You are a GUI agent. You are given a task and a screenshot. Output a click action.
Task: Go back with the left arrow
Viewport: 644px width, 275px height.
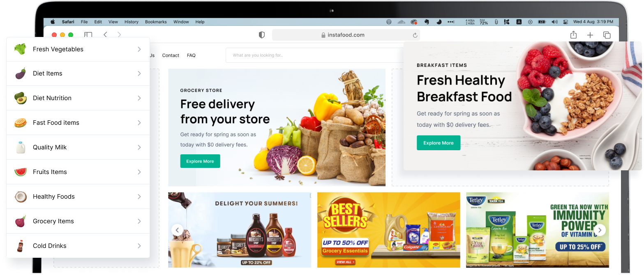tap(105, 34)
